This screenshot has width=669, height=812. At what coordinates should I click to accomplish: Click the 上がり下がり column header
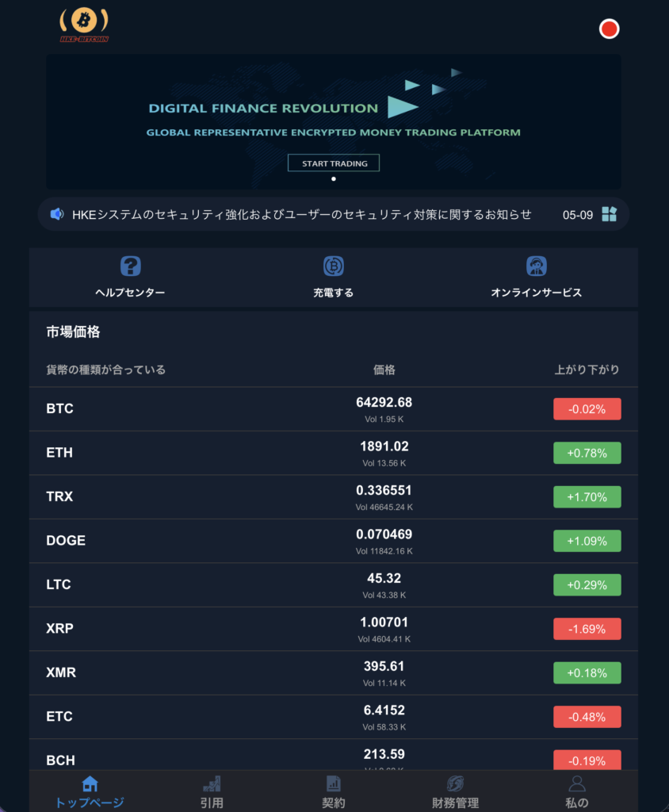point(587,370)
